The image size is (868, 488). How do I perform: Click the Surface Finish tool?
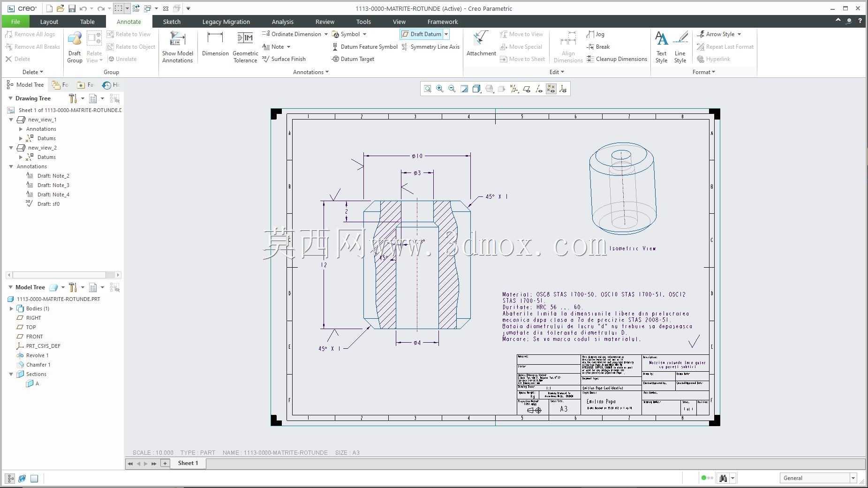284,59
